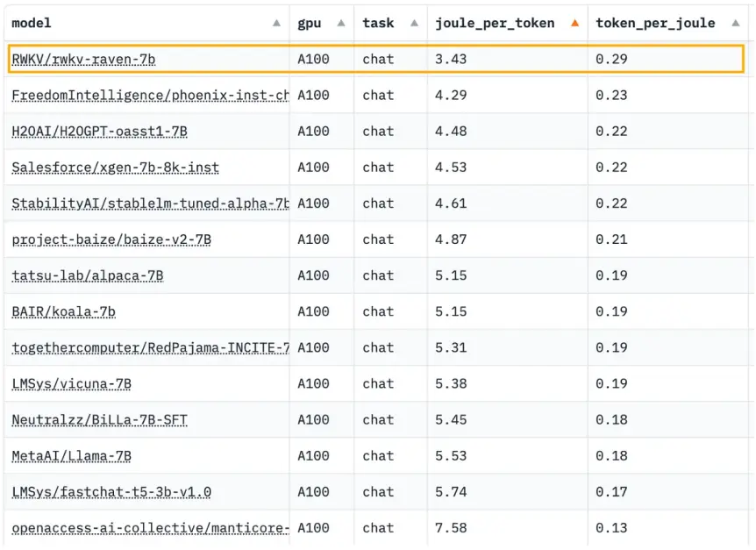Click 5.15 in the alpaca-7B row

(451, 275)
